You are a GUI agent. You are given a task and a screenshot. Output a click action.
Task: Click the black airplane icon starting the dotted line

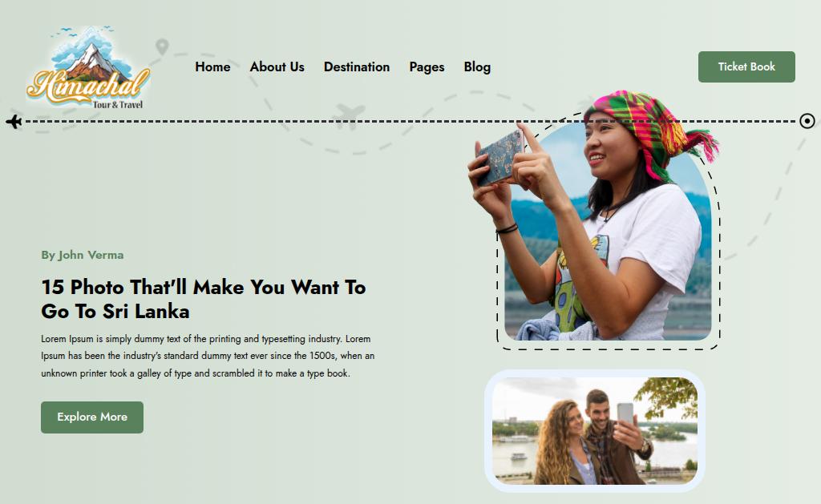[x=14, y=122]
